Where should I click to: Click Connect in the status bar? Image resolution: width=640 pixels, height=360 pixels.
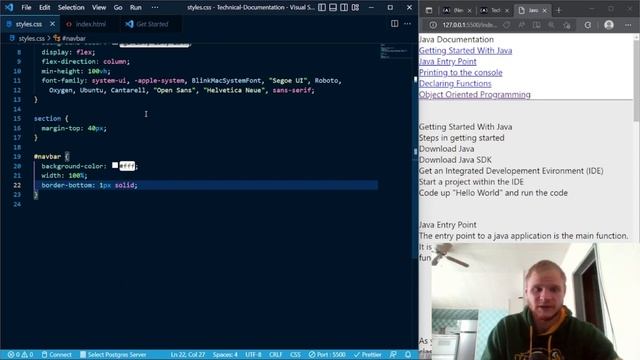coord(57,355)
